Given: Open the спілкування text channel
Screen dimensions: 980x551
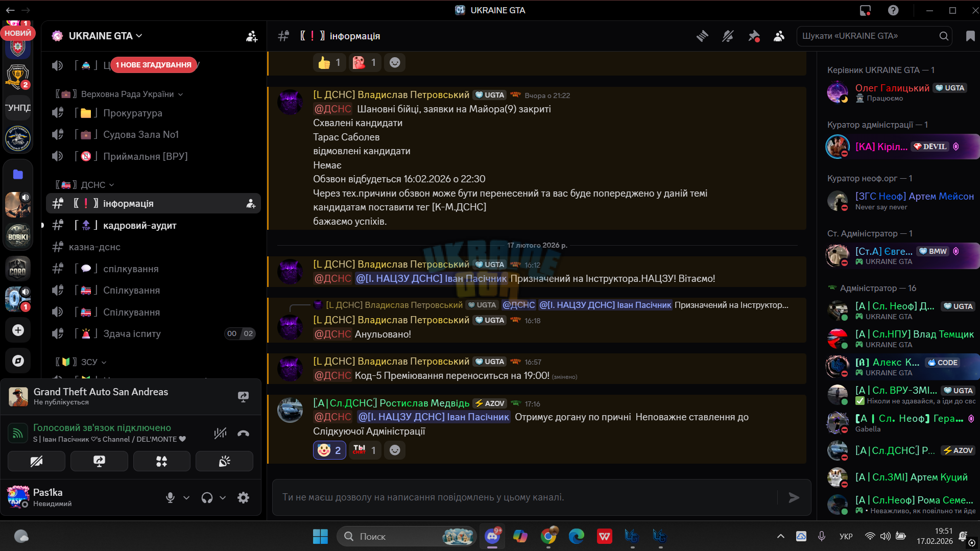Looking at the screenshot, I should click(153, 269).
